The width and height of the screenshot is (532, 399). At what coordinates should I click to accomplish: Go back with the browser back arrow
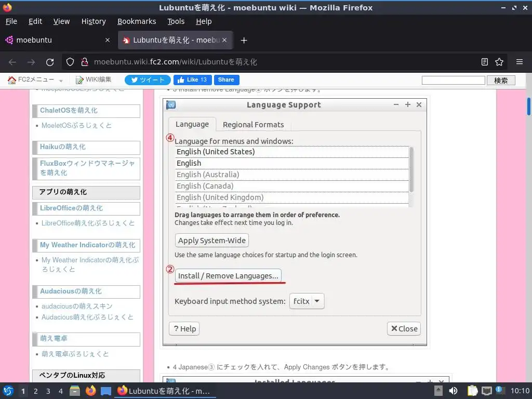pyautogui.click(x=12, y=62)
